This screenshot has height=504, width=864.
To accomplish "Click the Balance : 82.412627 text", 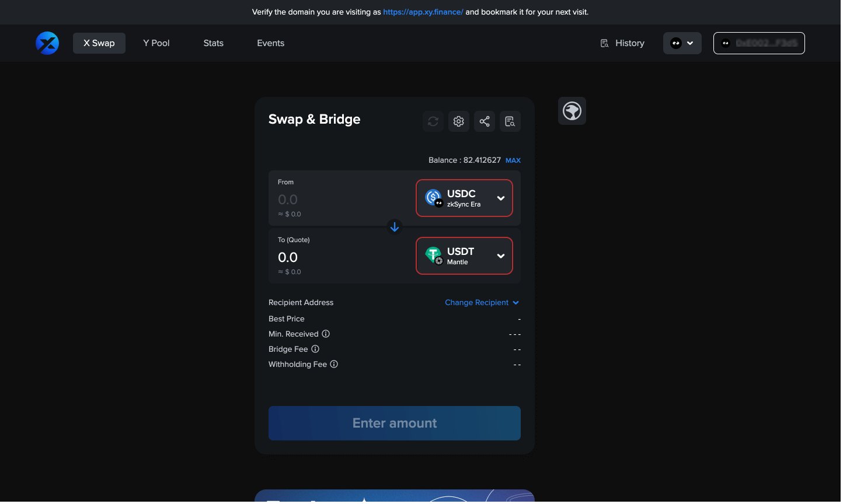I will (465, 160).
